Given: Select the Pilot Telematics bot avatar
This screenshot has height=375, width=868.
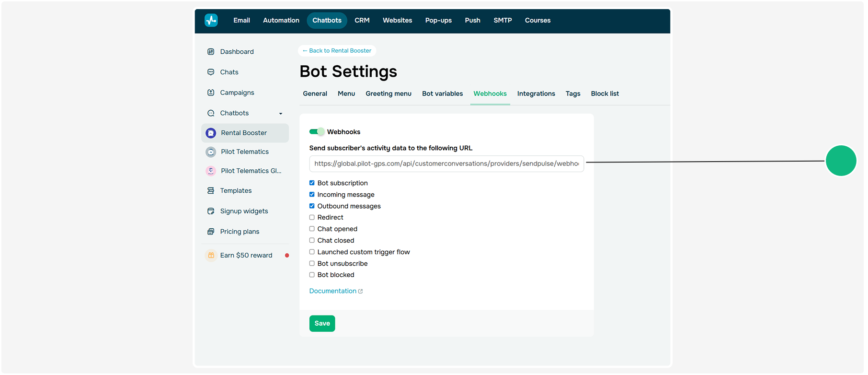Looking at the screenshot, I should pos(211,152).
